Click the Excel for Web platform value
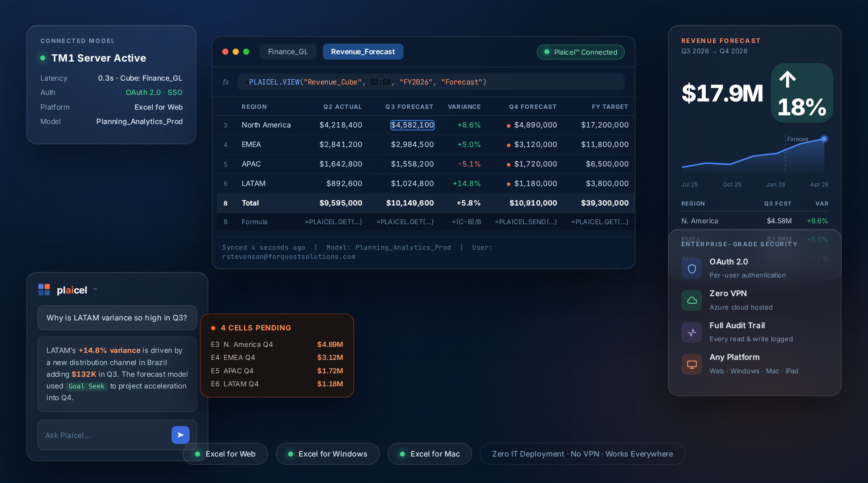The width and height of the screenshot is (868, 483). 158,107
